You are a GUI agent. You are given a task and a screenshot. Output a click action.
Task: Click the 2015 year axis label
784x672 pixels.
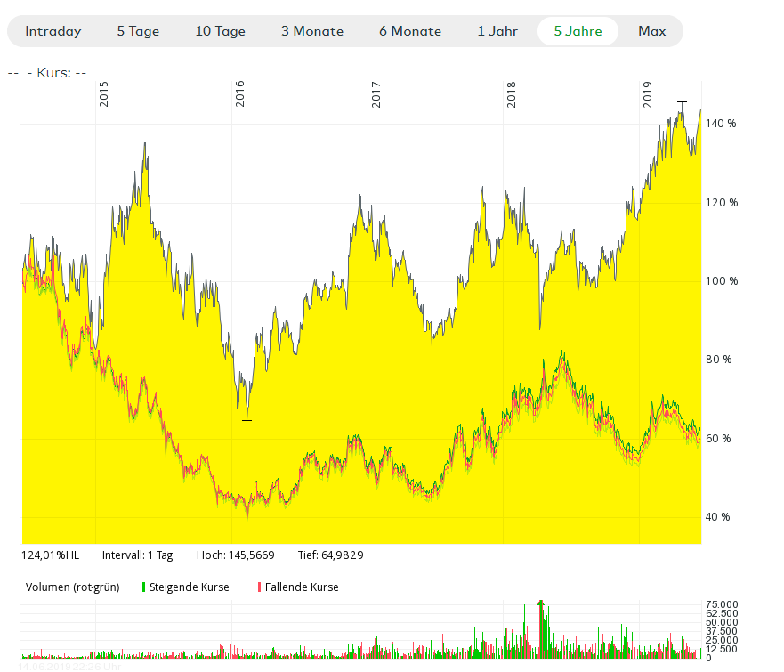[104, 94]
